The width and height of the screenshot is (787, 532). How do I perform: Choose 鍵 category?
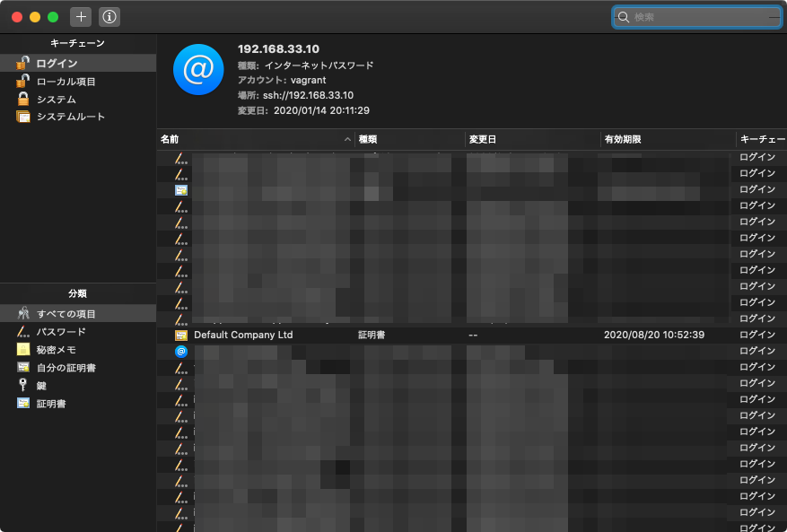(78, 386)
